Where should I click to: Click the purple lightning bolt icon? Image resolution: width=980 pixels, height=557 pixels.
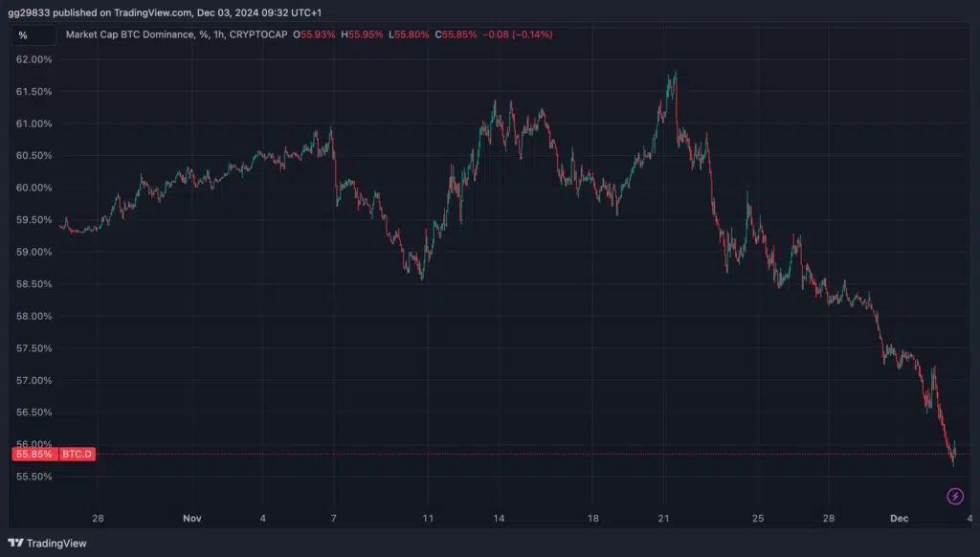954,495
